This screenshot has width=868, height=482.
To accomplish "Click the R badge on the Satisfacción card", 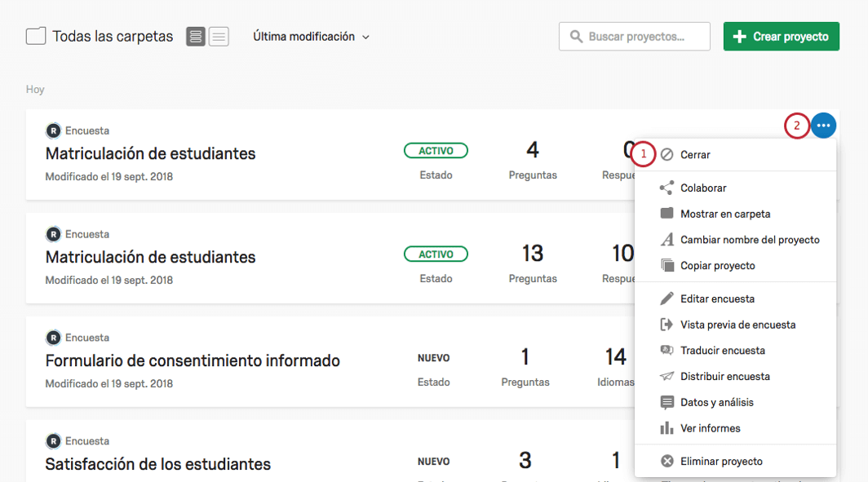I will [53, 441].
